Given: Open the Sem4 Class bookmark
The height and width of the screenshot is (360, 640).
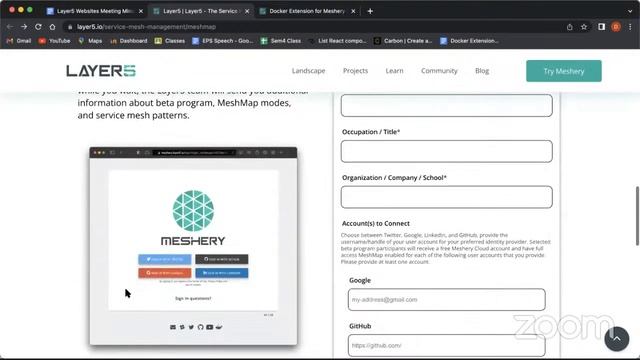Looking at the screenshot, I should pos(281,41).
